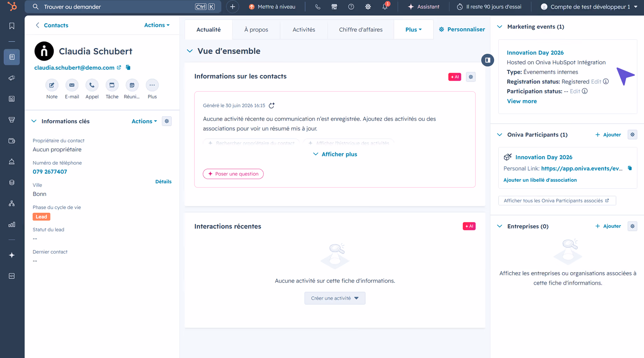
Task: Open the data management database sidebar icon
Action: click(x=12, y=183)
